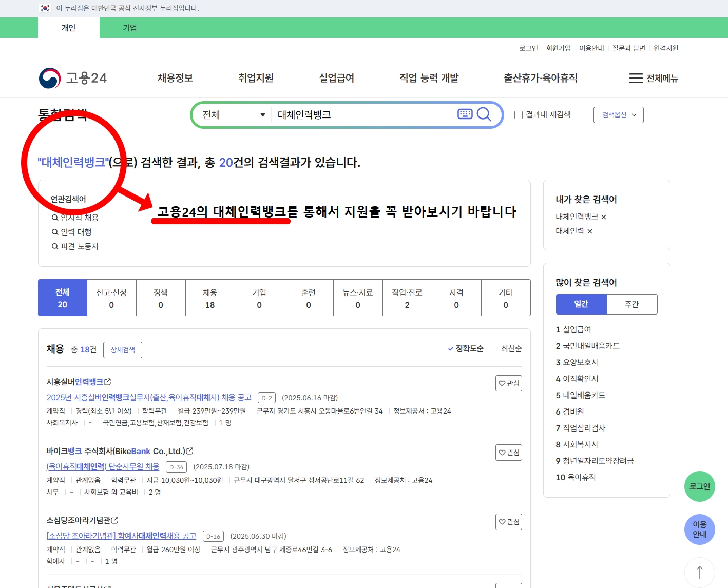Select the 전체 20 results tab
The height and width of the screenshot is (588, 728).
coord(63,298)
